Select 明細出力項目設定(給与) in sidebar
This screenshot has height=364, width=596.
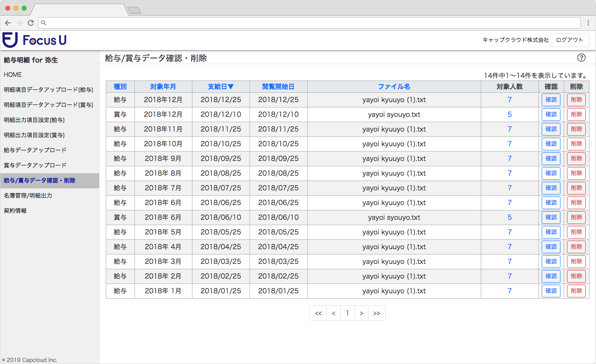[34, 120]
